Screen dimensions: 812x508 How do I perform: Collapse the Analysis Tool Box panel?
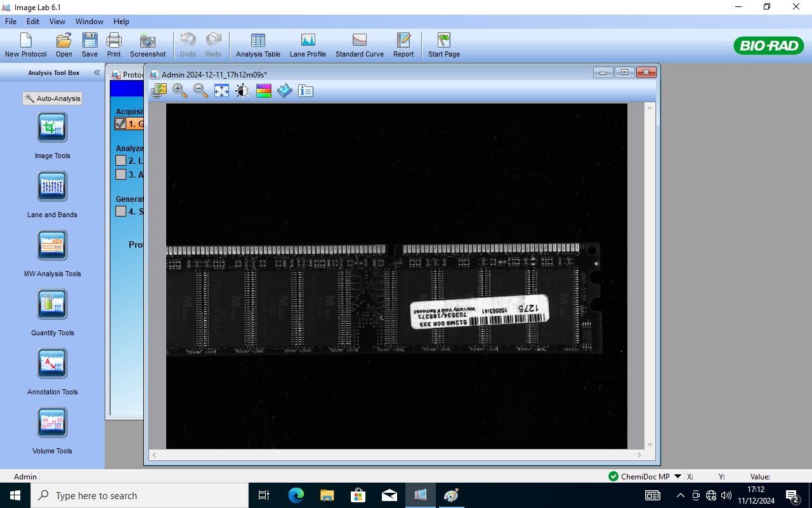click(x=97, y=72)
